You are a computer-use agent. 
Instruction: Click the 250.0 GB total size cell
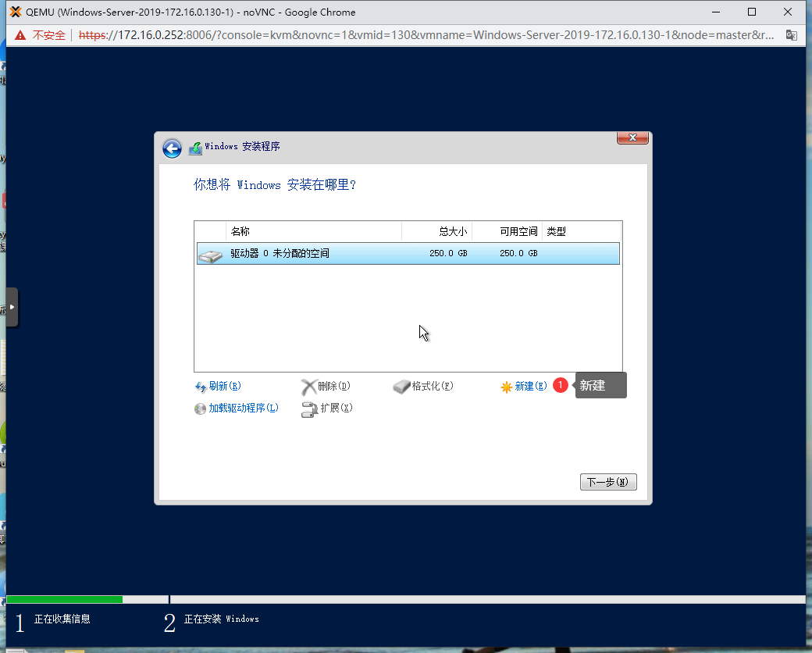(448, 253)
